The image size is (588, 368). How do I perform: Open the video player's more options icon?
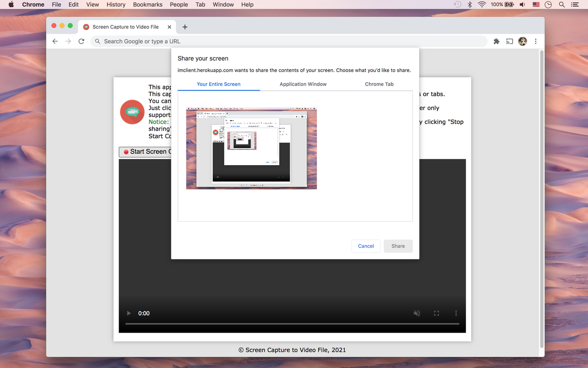pos(456,313)
